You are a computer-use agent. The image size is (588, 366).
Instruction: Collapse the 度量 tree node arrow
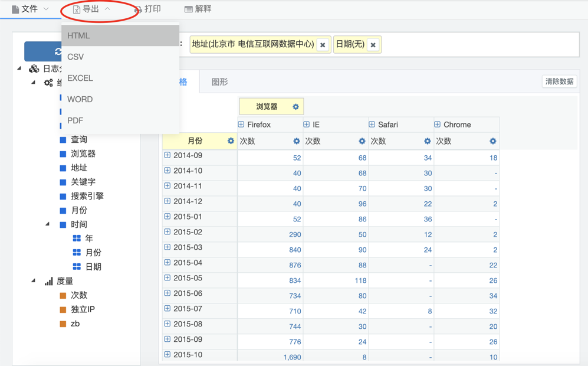click(34, 281)
